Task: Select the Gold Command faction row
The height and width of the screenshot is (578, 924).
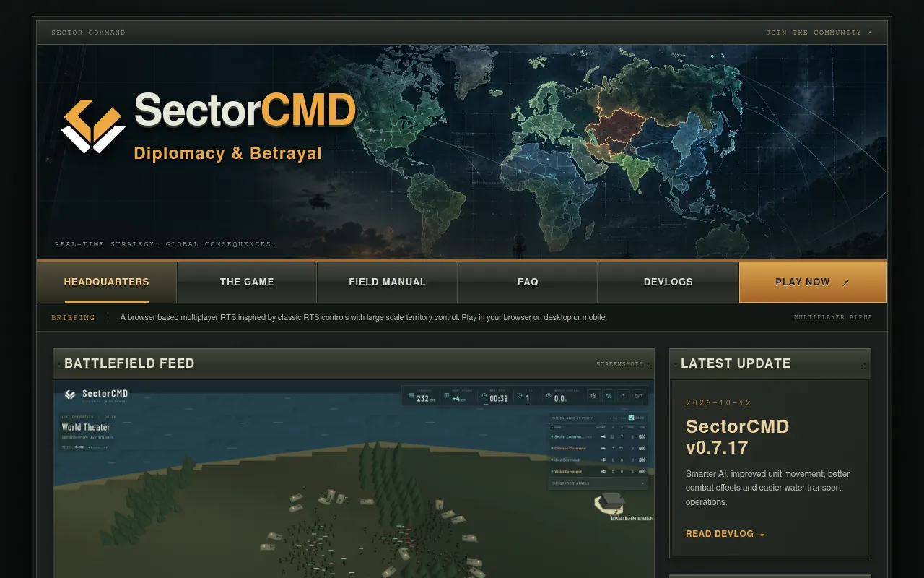Action: (x=598, y=460)
